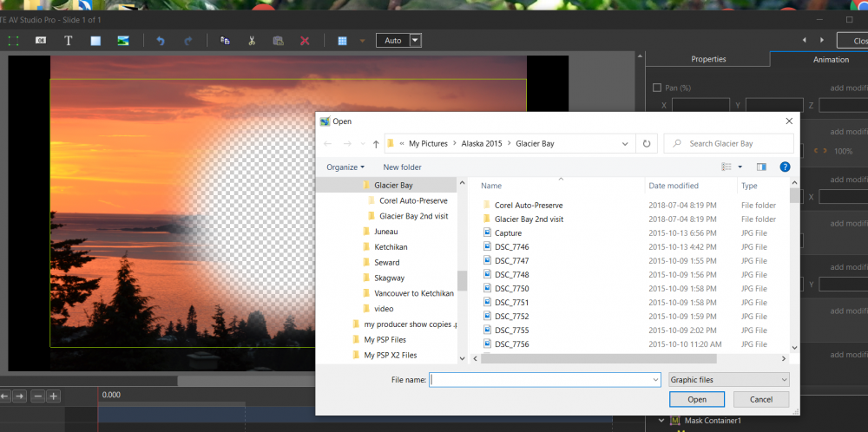The width and height of the screenshot is (868, 432).
Task: Collapse the Mask Container1 tree node
Action: 660,421
